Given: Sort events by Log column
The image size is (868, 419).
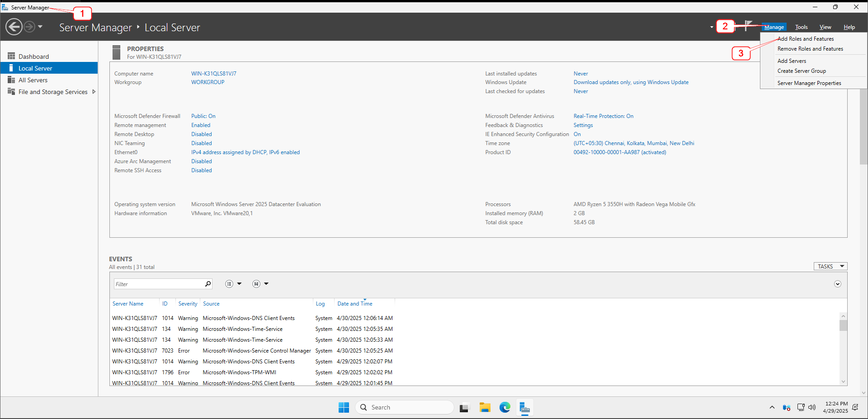Looking at the screenshot, I should pyautogui.click(x=320, y=304).
